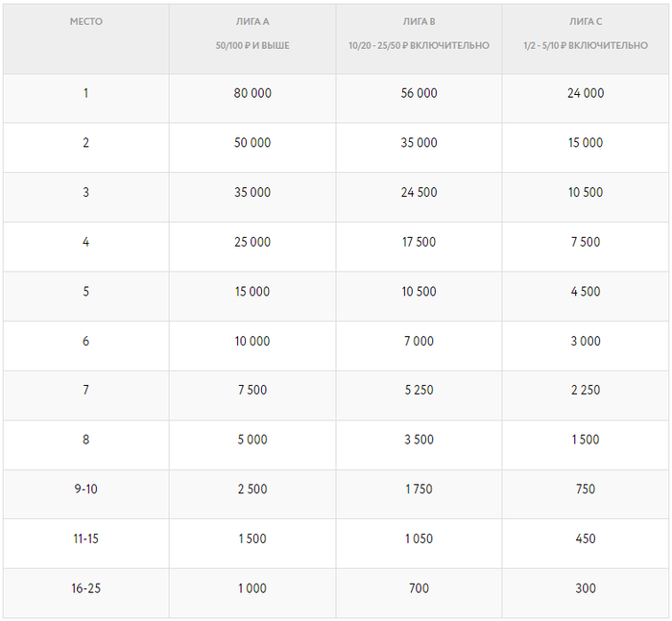Click the ЛИГА А column header
The image size is (672, 621).
(252, 21)
